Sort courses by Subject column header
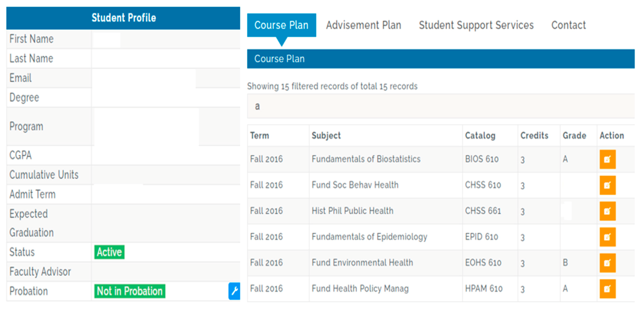This screenshot has height=310, width=644. pyautogui.click(x=326, y=135)
